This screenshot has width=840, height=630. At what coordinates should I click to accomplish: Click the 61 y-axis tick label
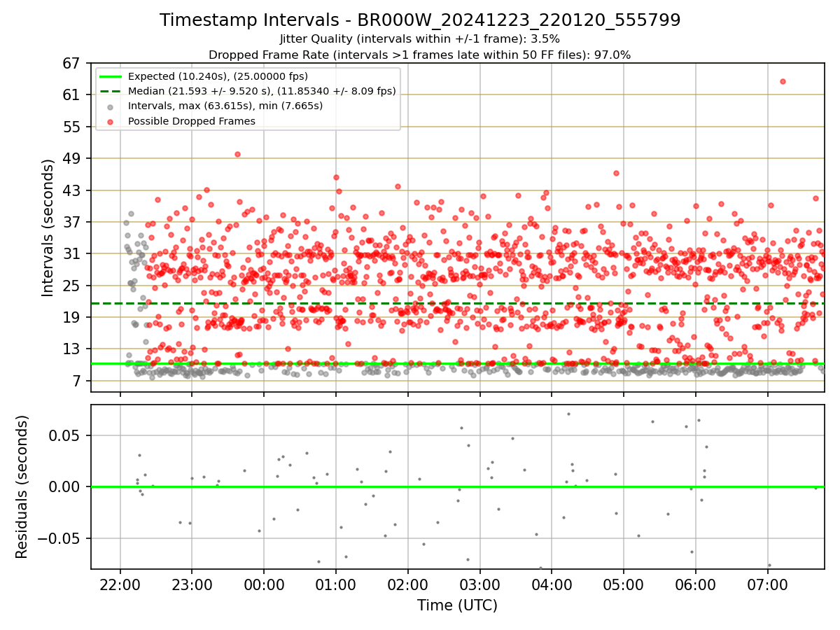pyautogui.click(x=72, y=94)
